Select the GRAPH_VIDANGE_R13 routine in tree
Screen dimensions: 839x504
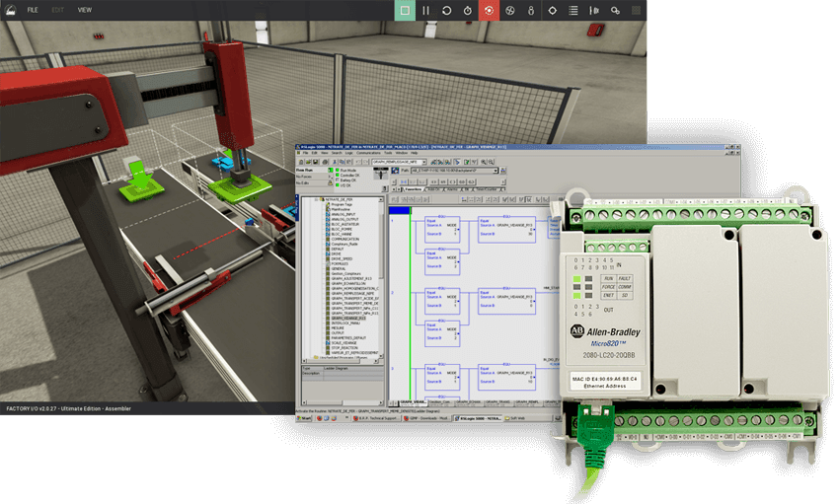tap(348, 318)
